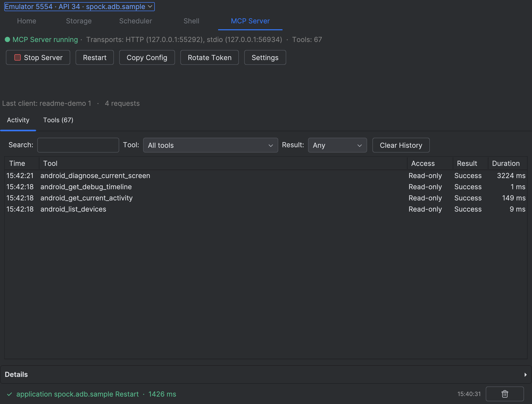Sort by the Access column header
The height and width of the screenshot is (404, 532).
pos(430,163)
